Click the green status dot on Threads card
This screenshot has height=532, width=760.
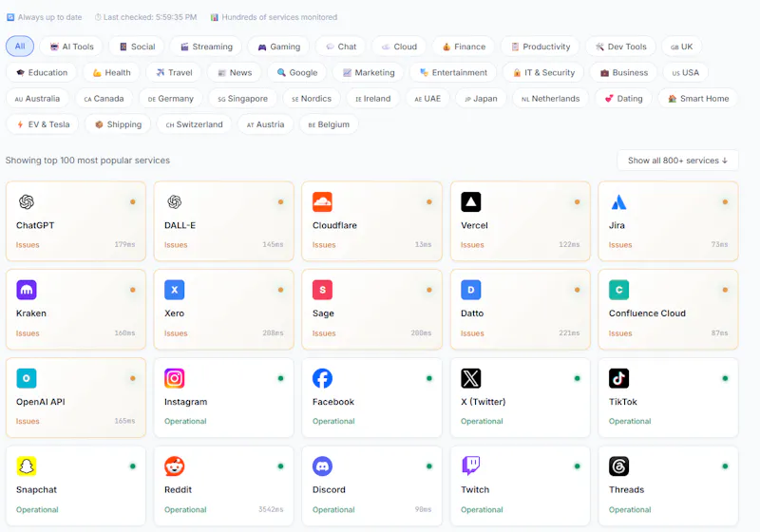[x=725, y=466]
